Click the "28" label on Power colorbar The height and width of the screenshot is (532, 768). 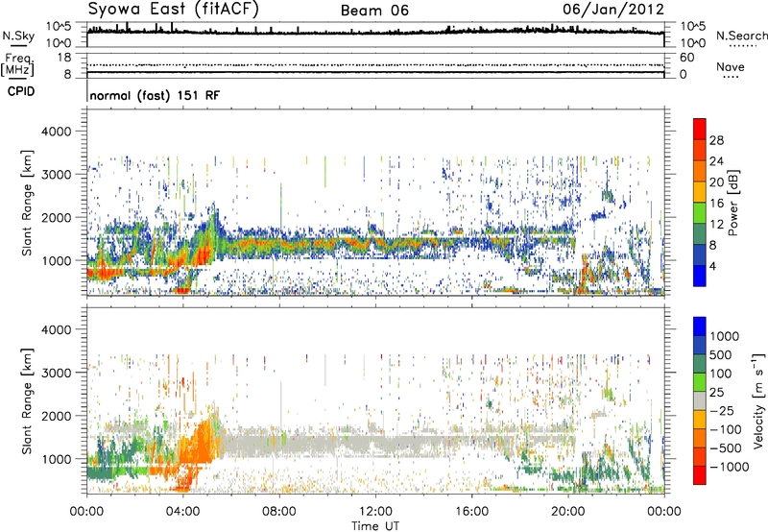click(x=716, y=140)
